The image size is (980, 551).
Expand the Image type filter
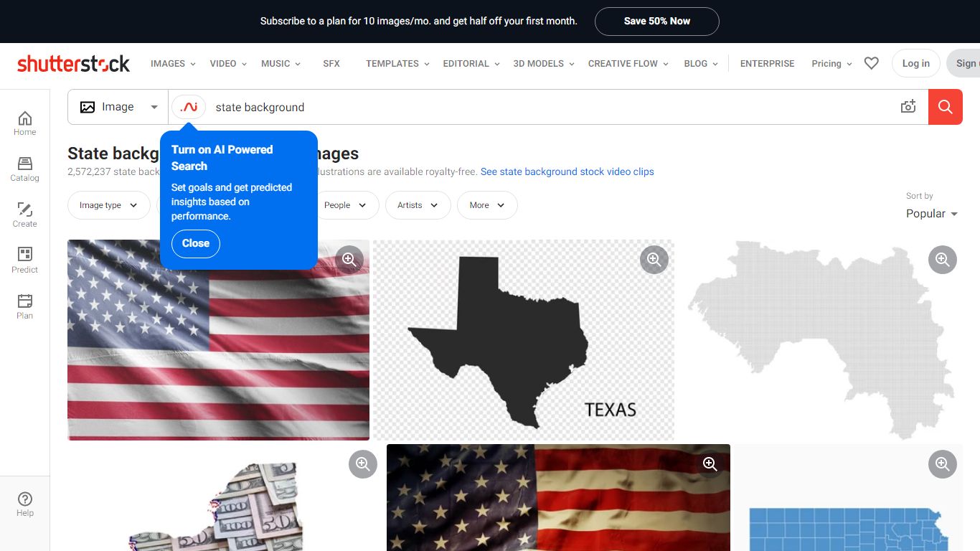pyautogui.click(x=108, y=205)
